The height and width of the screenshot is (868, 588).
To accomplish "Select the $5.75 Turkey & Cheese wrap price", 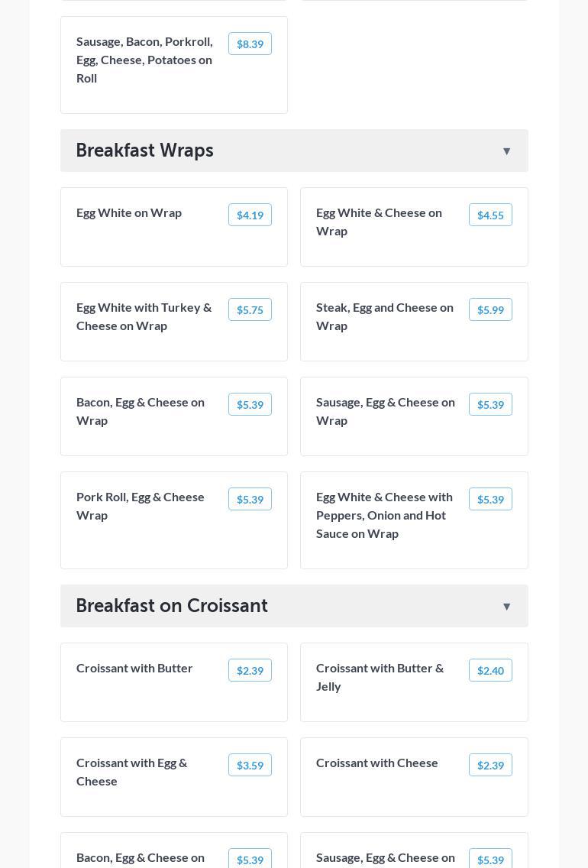I will [250, 310].
